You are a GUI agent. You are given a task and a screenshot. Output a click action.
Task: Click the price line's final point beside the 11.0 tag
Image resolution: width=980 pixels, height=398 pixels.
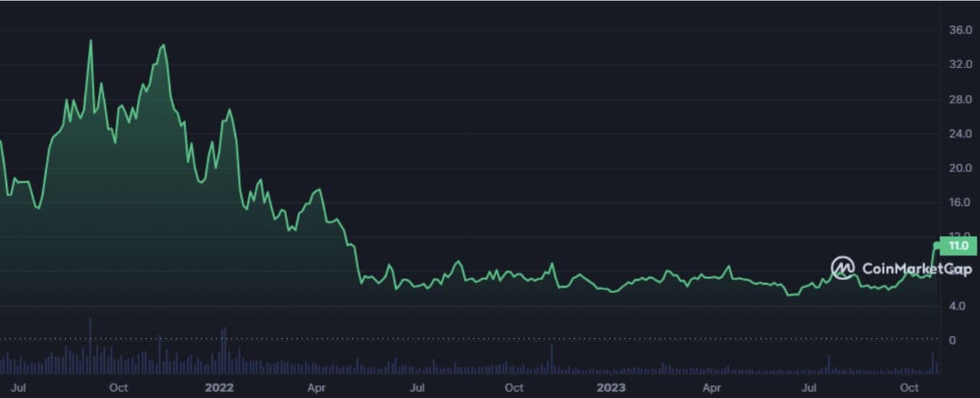click(x=938, y=246)
